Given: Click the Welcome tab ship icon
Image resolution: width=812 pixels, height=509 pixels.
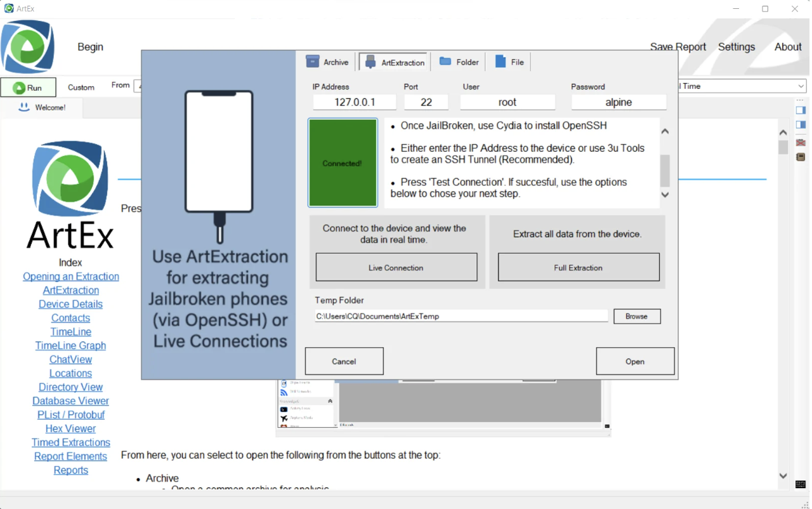Looking at the screenshot, I should coord(24,107).
